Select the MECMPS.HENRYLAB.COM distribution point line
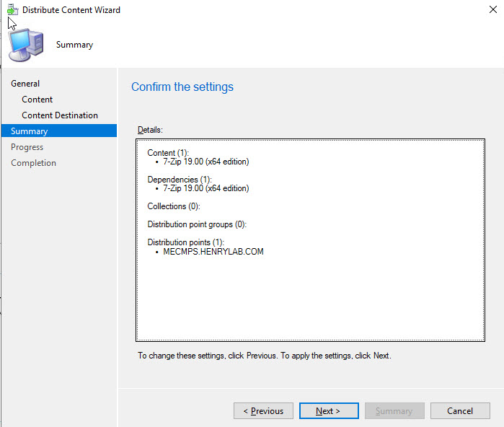 click(x=213, y=252)
